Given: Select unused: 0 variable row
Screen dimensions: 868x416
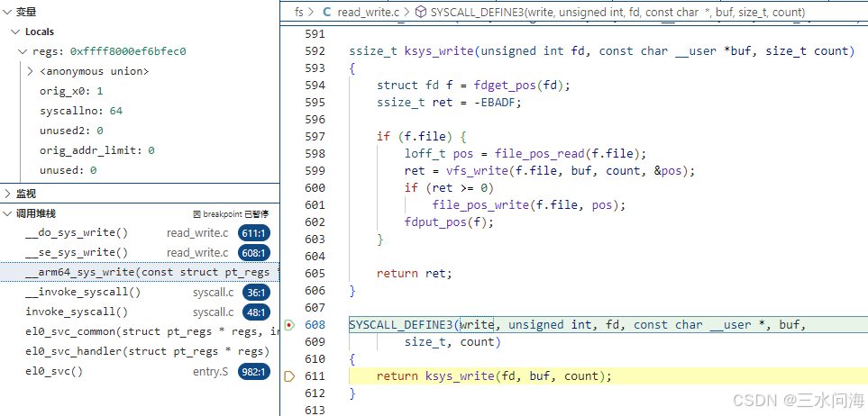Looking at the screenshot, I should click(140, 170).
